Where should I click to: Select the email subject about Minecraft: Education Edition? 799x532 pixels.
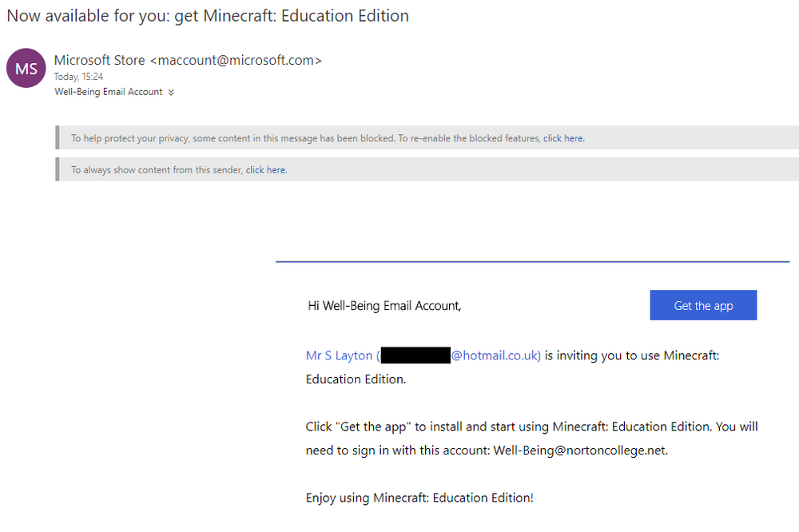[208, 16]
